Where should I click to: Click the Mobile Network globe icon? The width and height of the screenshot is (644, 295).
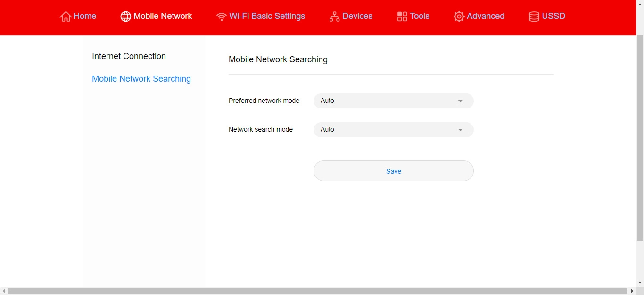[125, 17]
